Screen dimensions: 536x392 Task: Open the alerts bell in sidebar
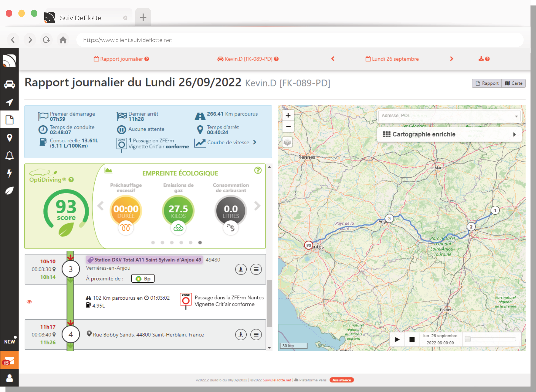click(x=9, y=155)
